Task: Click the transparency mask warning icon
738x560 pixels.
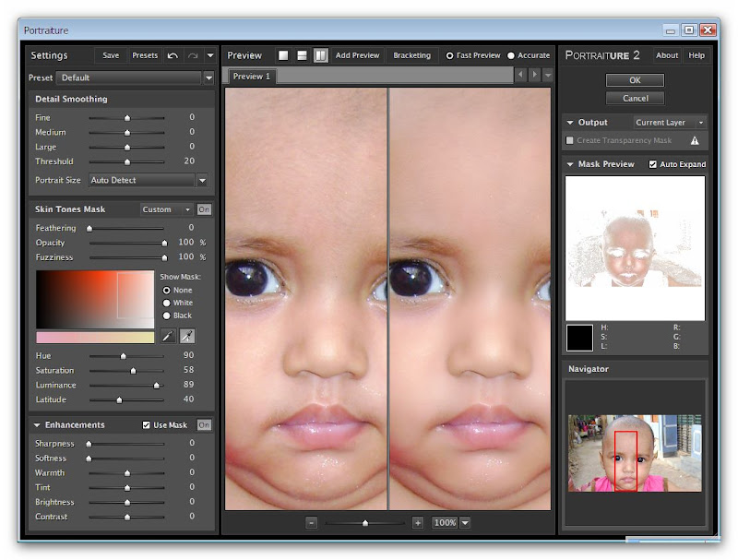Action: (x=695, y=140)
